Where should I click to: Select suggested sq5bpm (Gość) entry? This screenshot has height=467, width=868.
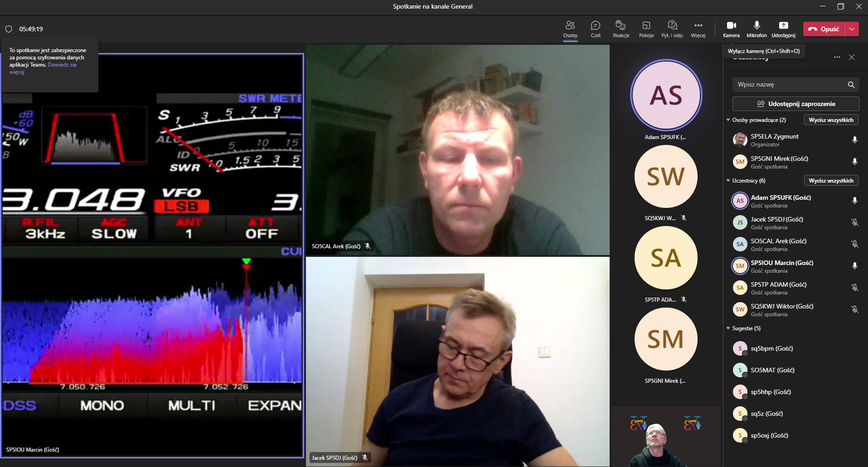pyautogui.click(x=795, y=348)
